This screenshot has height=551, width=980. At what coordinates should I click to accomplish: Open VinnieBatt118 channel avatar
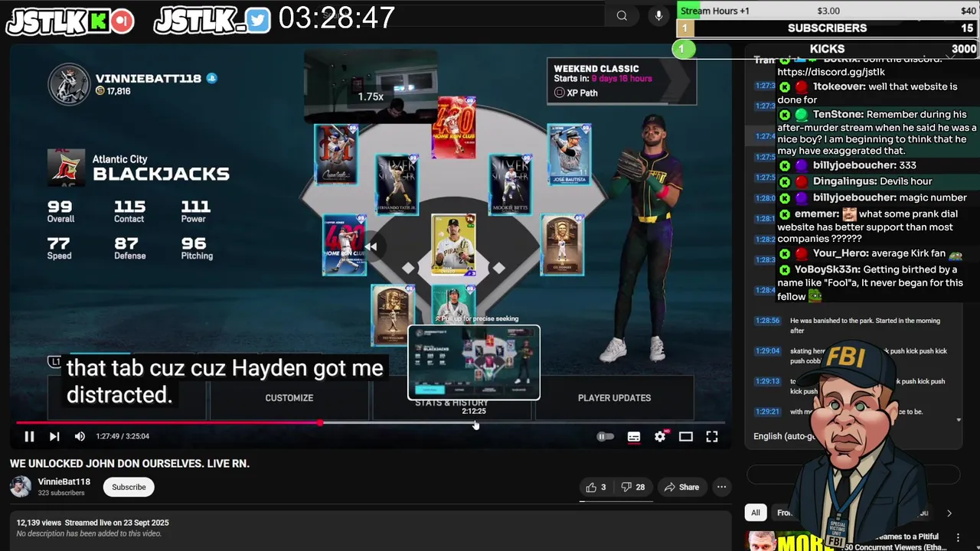point(21,487)
